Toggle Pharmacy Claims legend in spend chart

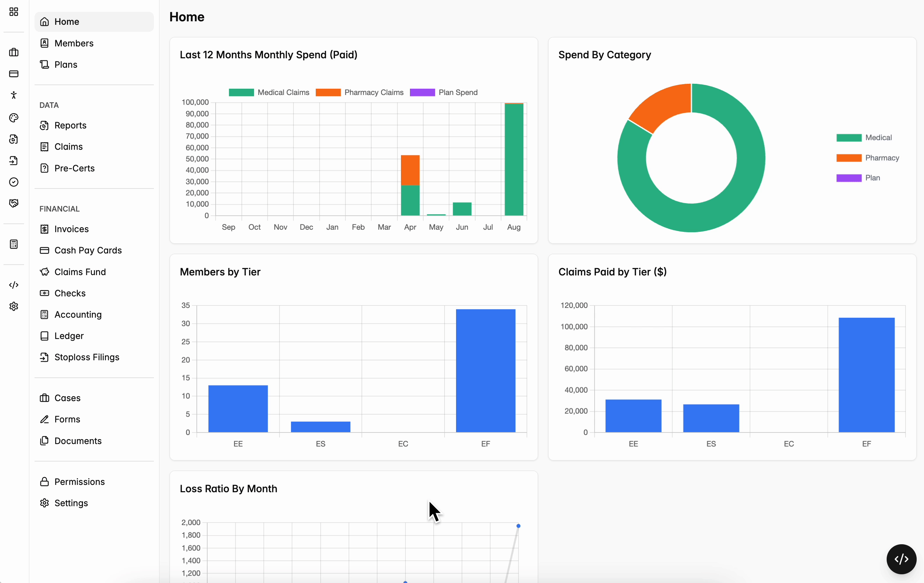(x=359, y=93)
